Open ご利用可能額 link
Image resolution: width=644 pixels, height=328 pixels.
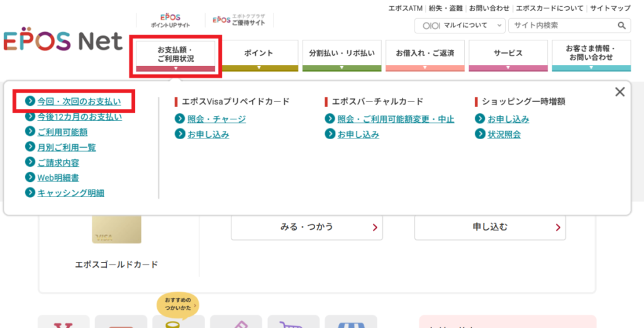(62, 132)
